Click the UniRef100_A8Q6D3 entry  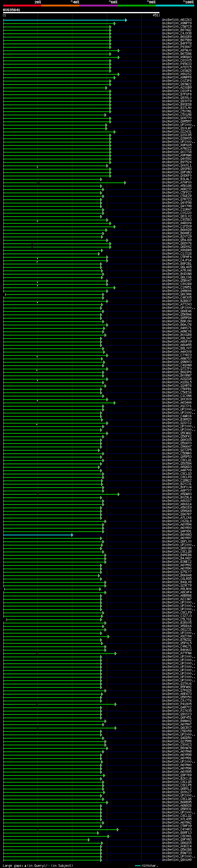coord(177,467)
